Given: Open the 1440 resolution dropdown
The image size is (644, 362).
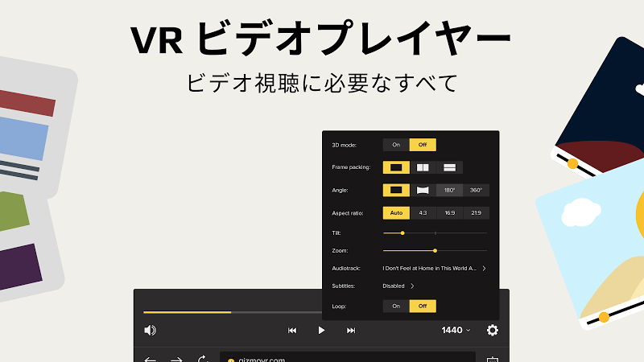Looking at the screenshot, I should (456, 330).
